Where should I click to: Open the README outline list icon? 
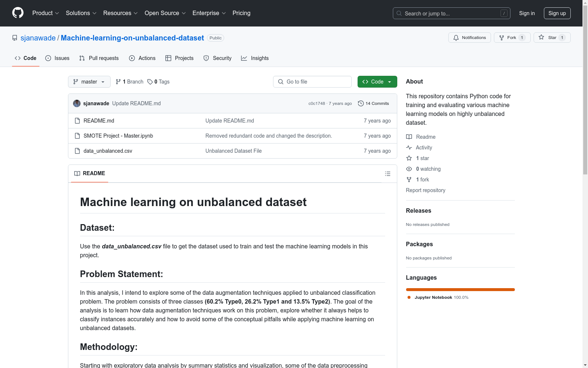(388, 174)
